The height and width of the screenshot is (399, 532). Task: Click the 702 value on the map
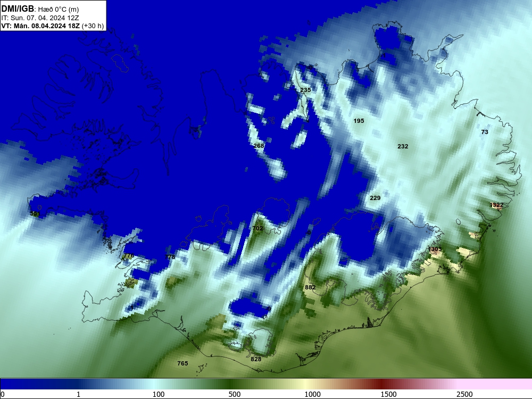(x=257, y=228)
